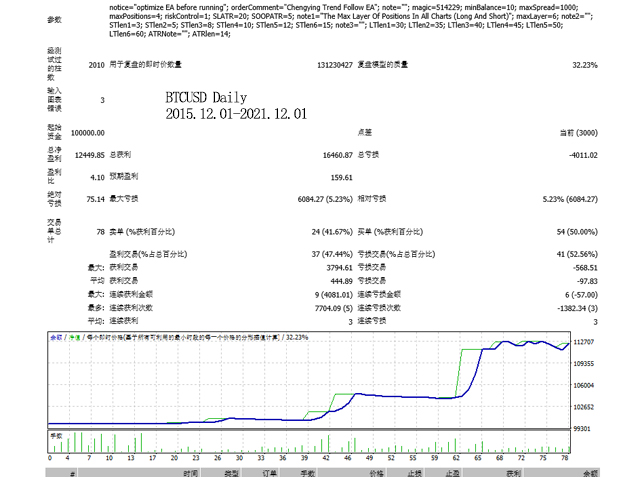Select the date range 2015.12.01-2021.12.01

(236, 114)
